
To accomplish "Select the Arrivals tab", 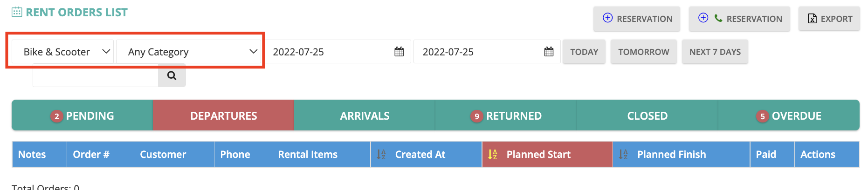I will point(365,115).
